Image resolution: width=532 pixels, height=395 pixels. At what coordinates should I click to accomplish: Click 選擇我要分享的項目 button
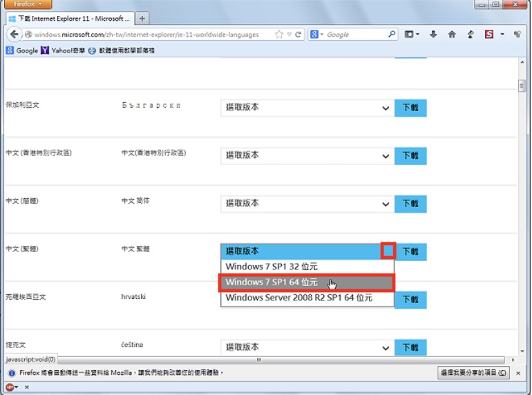tap(473, 373)
